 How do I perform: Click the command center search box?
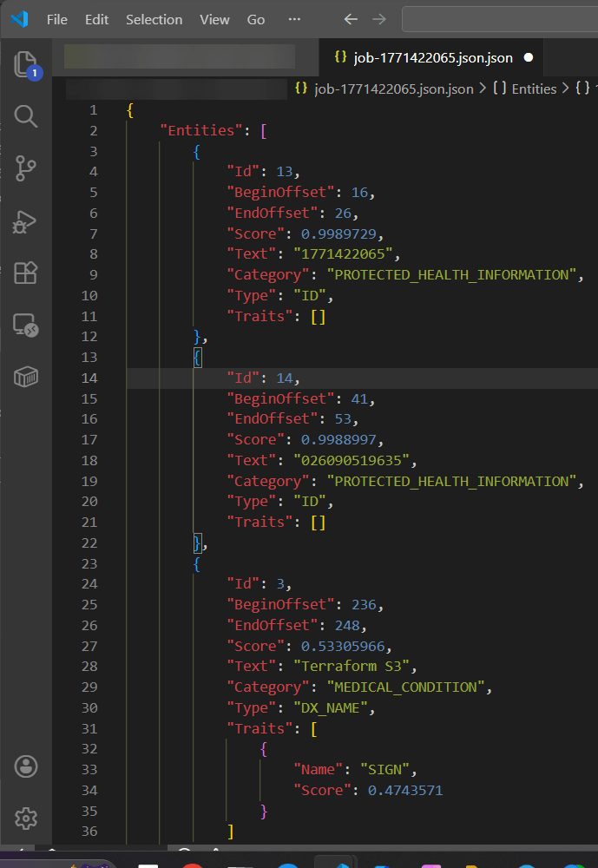click(500, 19)
